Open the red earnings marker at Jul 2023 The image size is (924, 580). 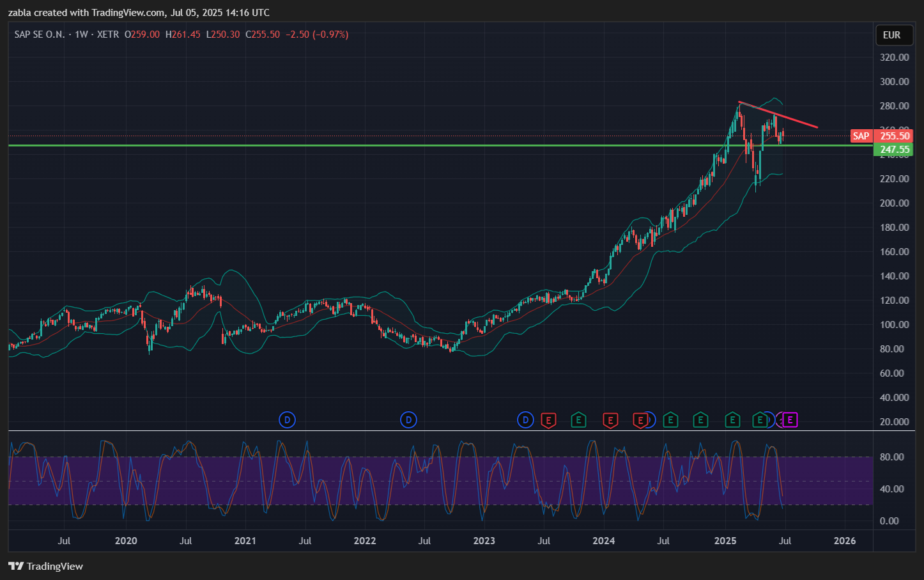point(548,420)
